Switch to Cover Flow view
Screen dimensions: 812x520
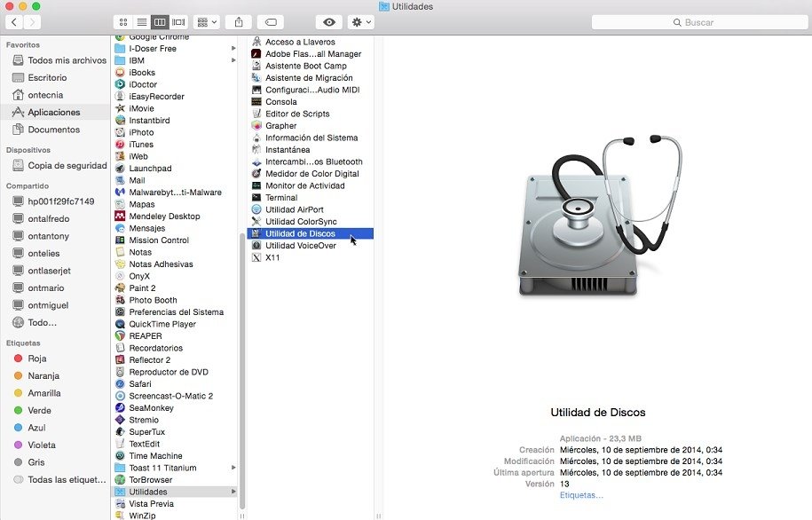[178, 22]
